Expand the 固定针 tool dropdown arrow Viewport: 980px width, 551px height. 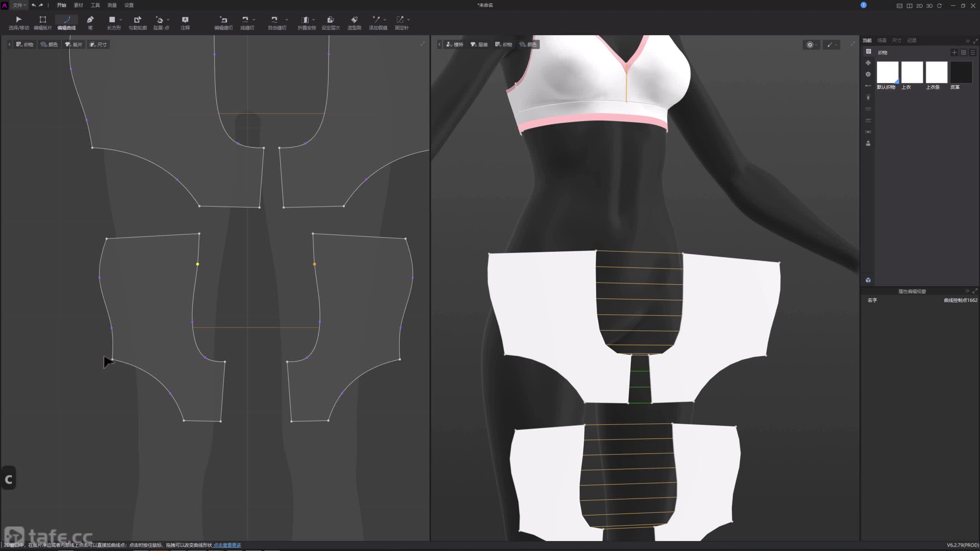pos(408,20)
